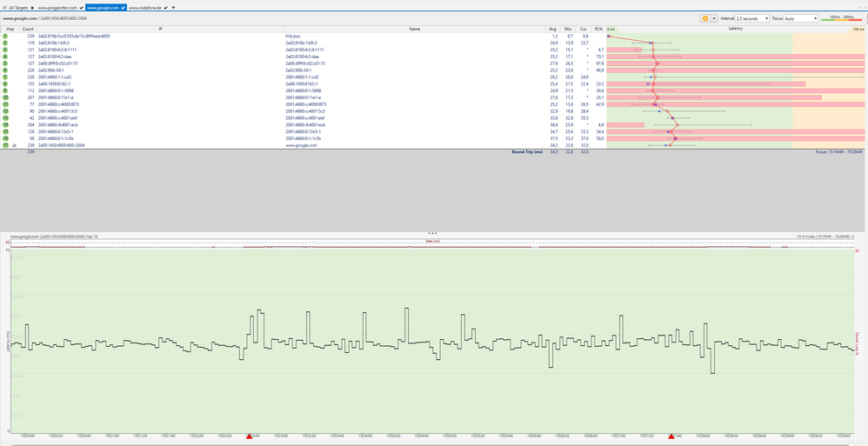Click the 100ms/200ms latency color scale
The height and width of the screenshot is (446, 868).
tap(841, 18)
